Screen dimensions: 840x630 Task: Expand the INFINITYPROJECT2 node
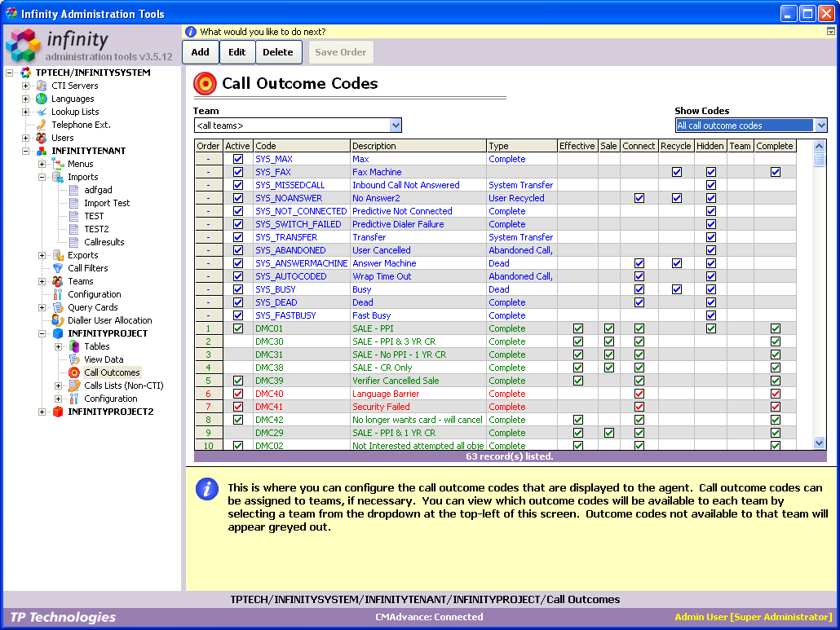tap(42, 412)
